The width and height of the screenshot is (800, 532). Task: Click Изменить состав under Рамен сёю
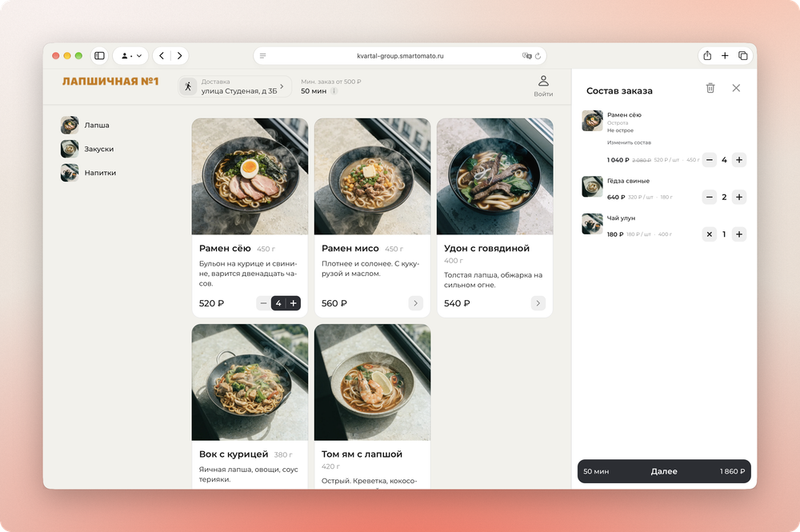[629, 143]
